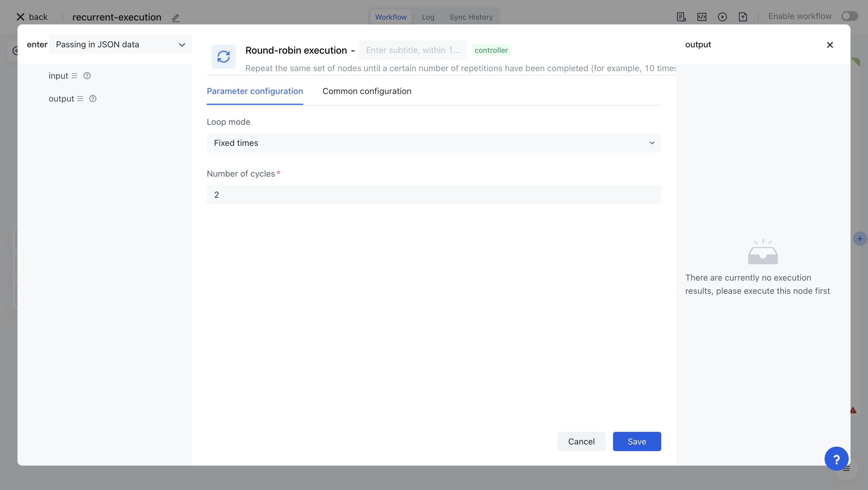Open the Loop mode Fixed times dropdown
Image resolution: width=868 pixels, height=490 pixels.
click(434, 143)
